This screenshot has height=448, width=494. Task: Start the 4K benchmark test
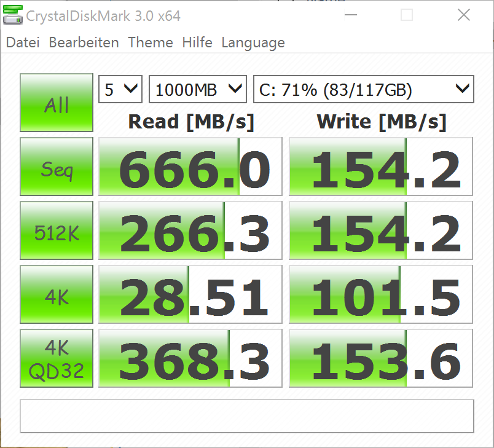pos(57,294)
